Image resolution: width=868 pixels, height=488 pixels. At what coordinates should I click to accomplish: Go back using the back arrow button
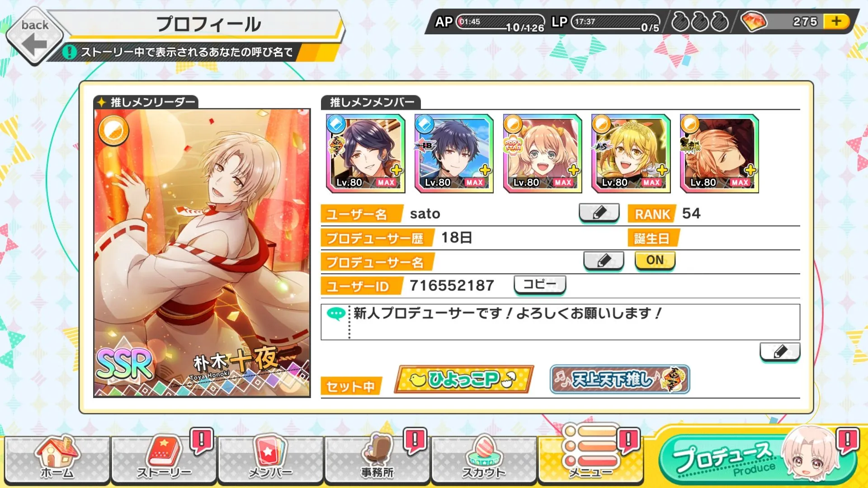(35, 36)
